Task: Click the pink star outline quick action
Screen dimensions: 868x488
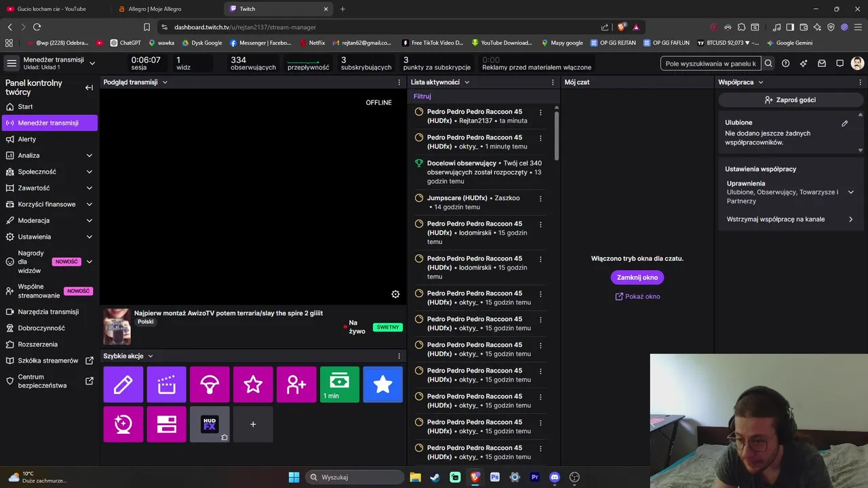Action: [x=253, y=384]
